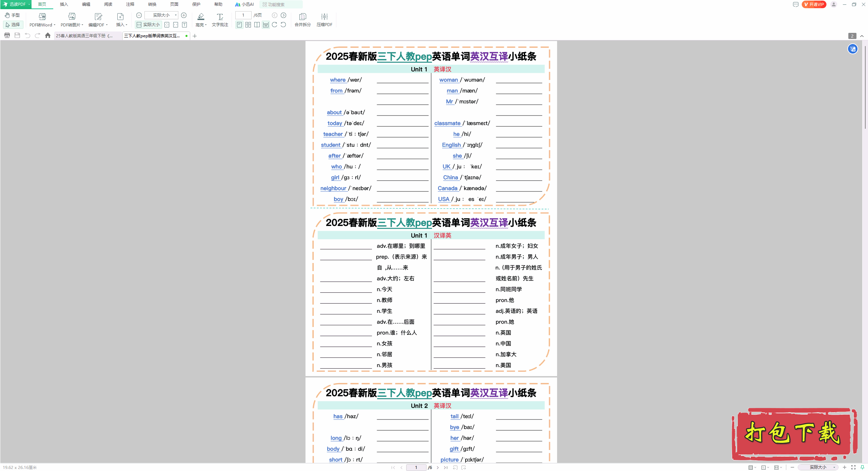Select fit width view icon
The height and width of the screenshot is (471, 868).
point(176,25)
